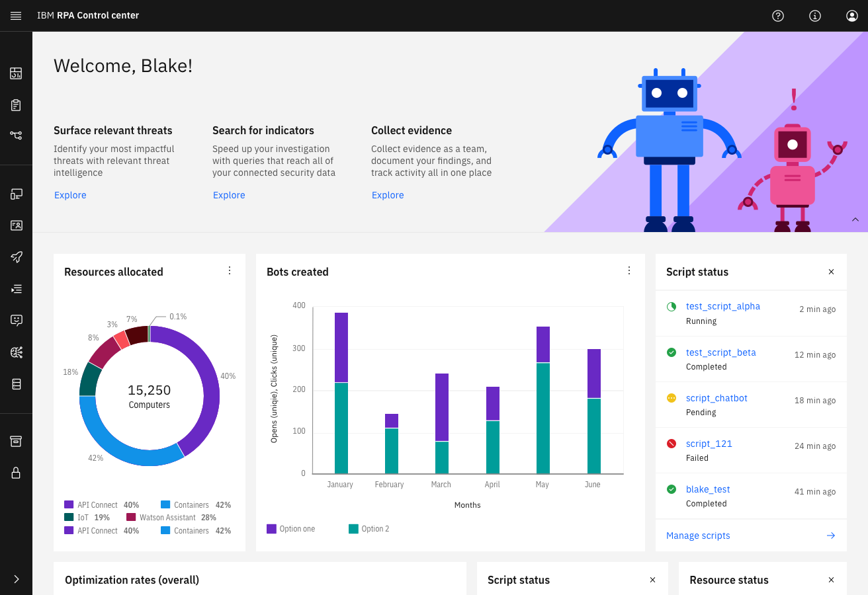This screenshot has width=868, height=595.
Task: Open the hamburger navigation menu
Action: (x=16, y=15)
